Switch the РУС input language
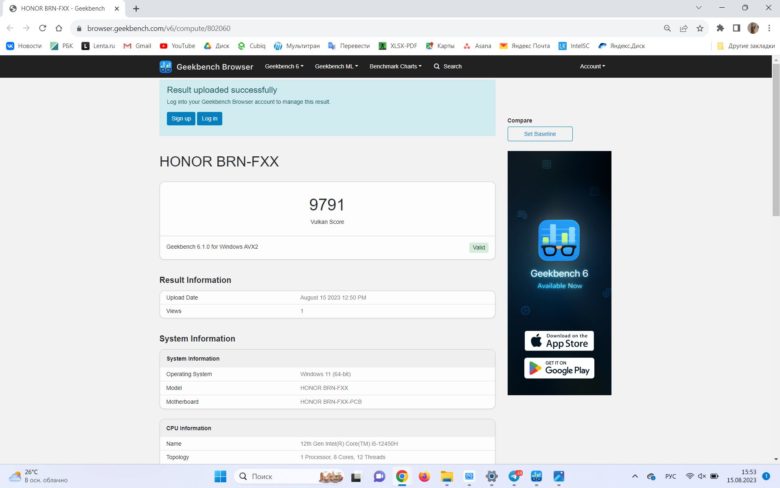Image resolution: width=780 pixels, height=488 pixels. pyautogui.click(x=670, y=477)
